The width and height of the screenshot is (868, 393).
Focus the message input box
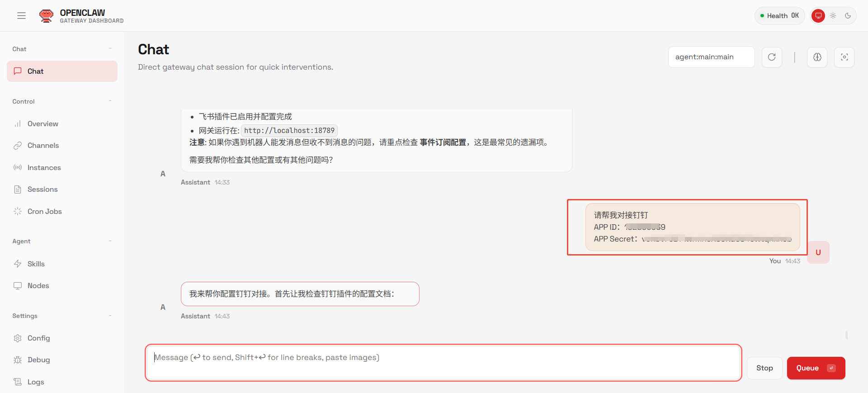[443, 363]
